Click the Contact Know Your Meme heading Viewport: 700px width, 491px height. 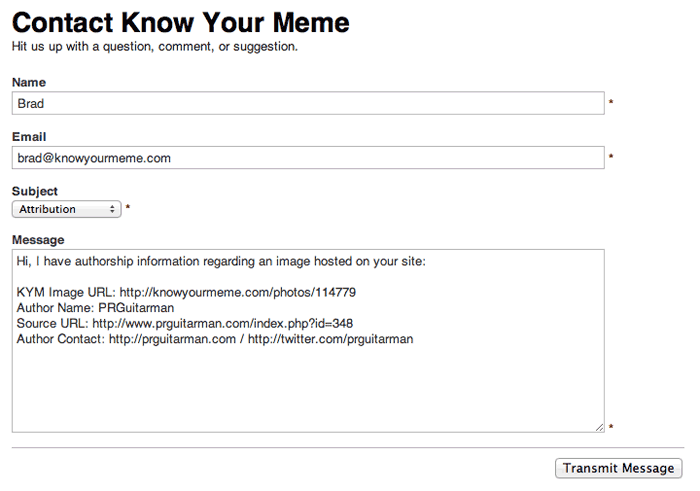tap(181, 23)
